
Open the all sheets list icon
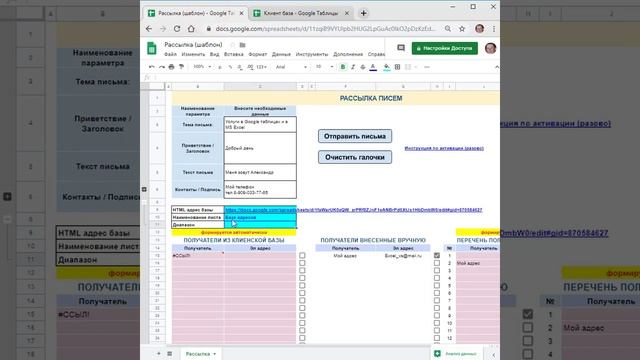(169, 353)
